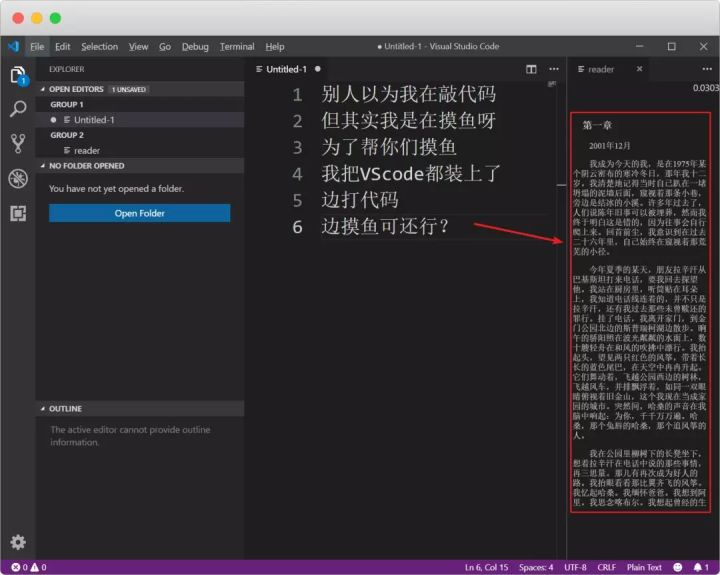
Task: Click the Open Folder button
Action: point(140,213)
